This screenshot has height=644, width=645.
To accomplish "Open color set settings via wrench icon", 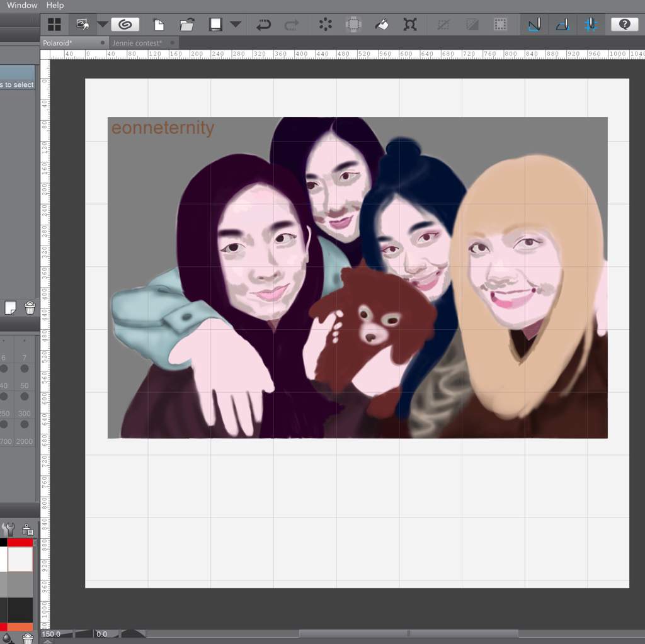I will (8, 529).
